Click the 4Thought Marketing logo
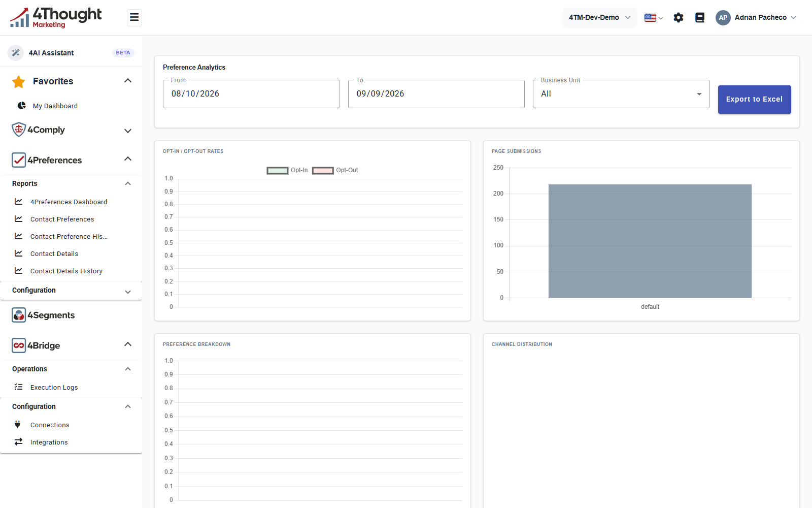This screenshot has height=508, width=812. pos(56,18)
